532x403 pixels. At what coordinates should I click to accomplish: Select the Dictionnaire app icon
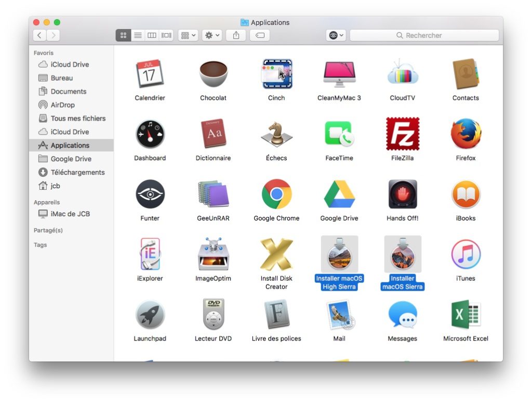(x=213, y=134)
